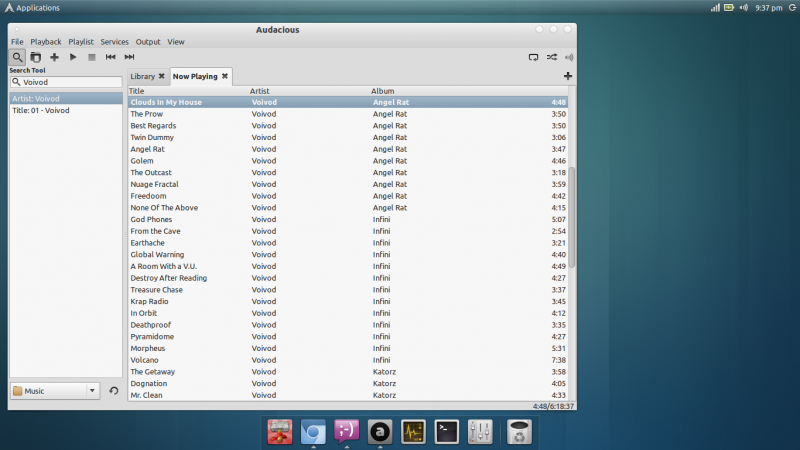The image size is (800, 450).
Task: Toggle the Search Tool magnifier button
Action: pos(17,57)
